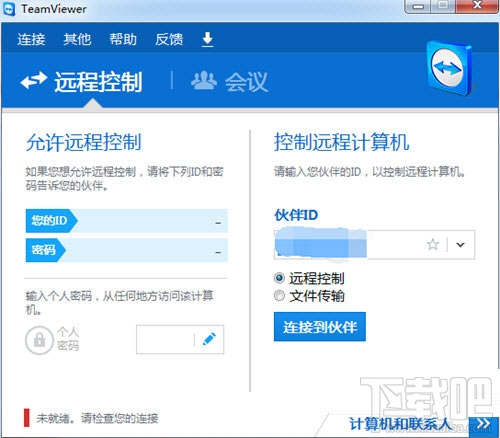Screen dimensions: 500x438
Task: Click the 允许远程控制 heading
Action: pyautogui.click(x=84, y=142)
